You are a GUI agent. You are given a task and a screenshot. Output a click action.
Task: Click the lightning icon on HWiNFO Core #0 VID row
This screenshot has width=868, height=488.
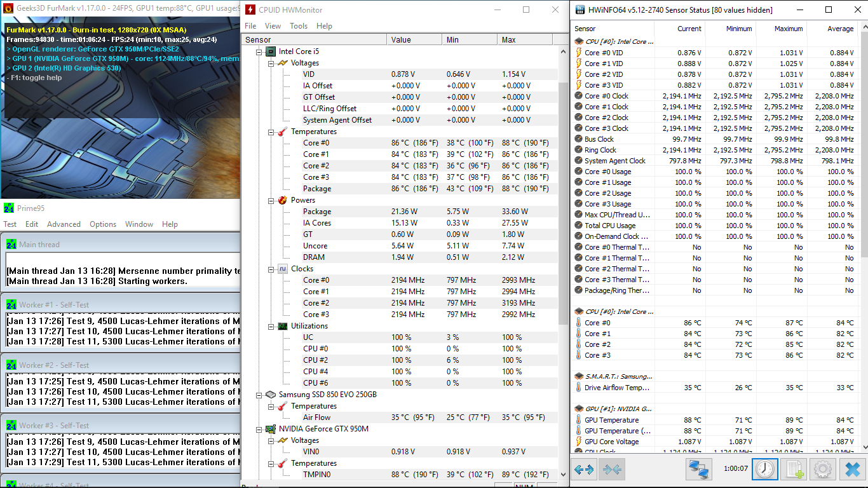click(x=578, y=53)
